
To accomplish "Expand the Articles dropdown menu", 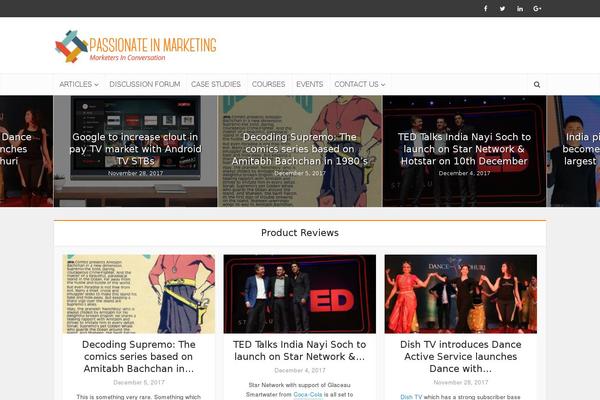I will coord(79,84).
